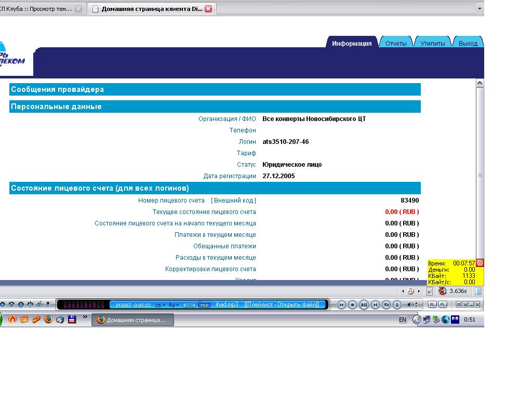Viewport: 532px width, 399px height.
Task: Toggle the AL button in the player
Action: [x=432, y=304]
